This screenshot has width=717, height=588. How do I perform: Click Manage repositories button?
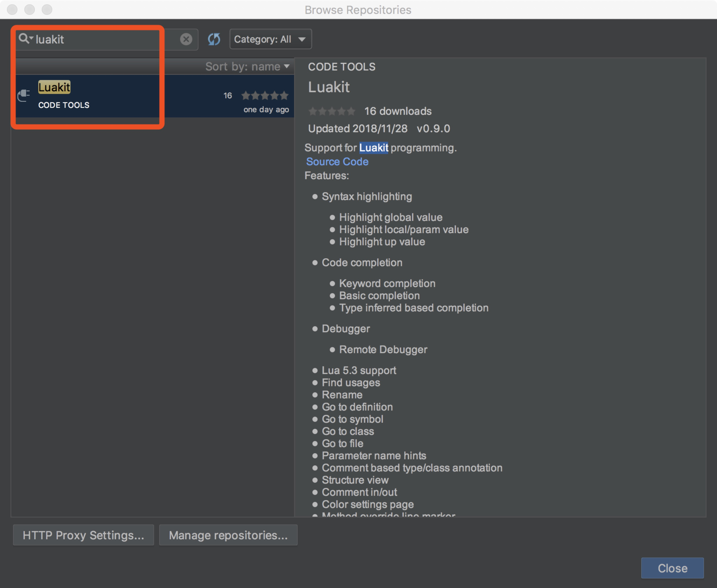click(x=228, y=535)
